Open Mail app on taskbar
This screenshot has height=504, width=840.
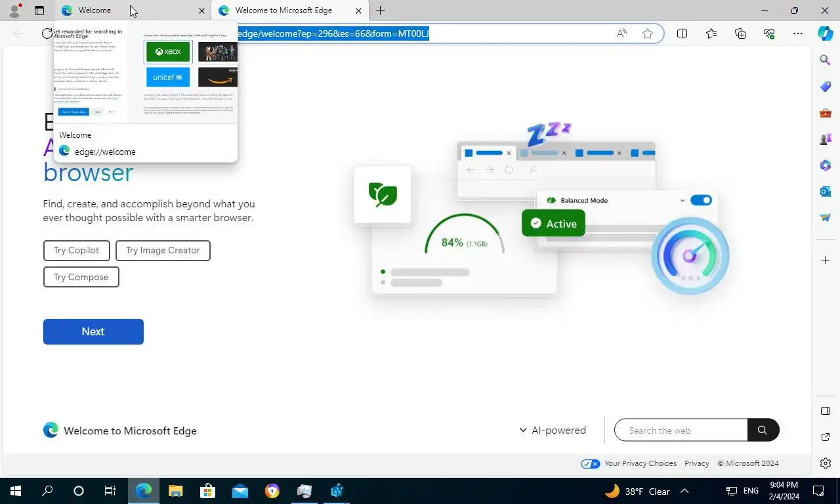240,491
